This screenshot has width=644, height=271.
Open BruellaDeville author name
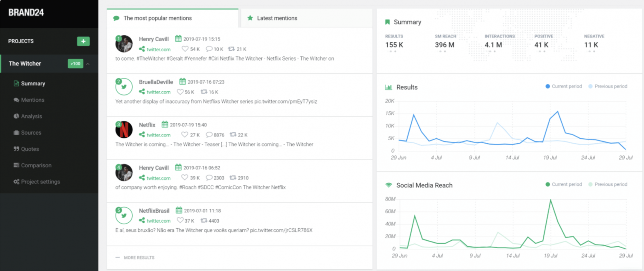coord(156,82)
